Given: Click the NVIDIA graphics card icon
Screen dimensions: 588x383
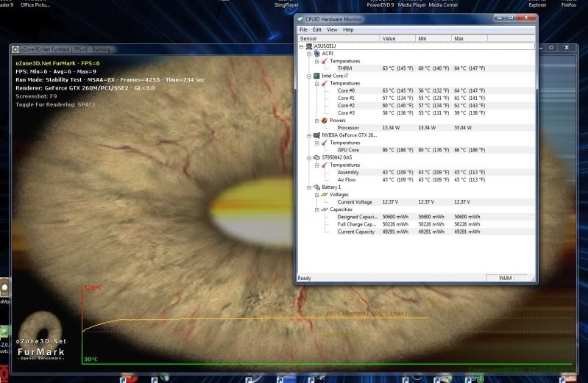Looking at the screenshot, I should coord(317,135).
